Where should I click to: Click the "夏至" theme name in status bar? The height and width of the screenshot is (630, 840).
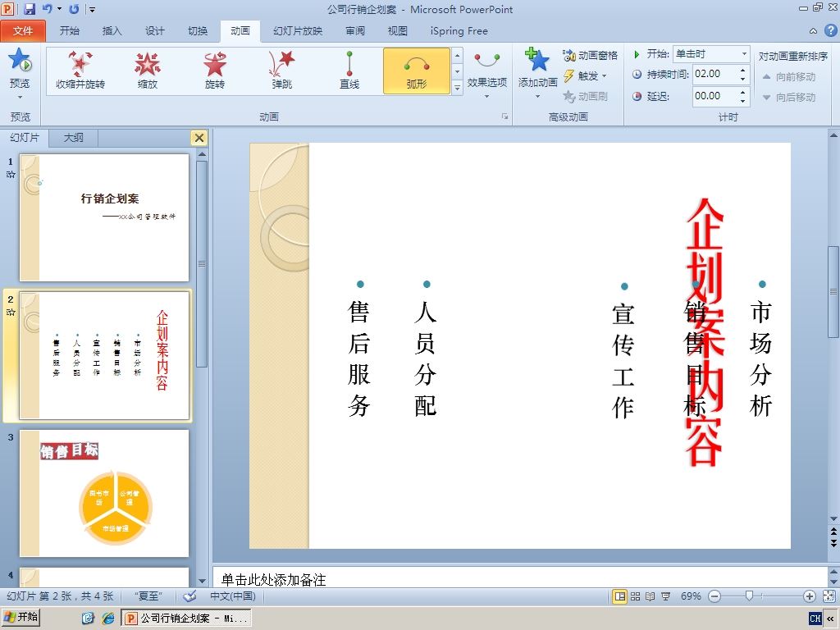point(148,596)
